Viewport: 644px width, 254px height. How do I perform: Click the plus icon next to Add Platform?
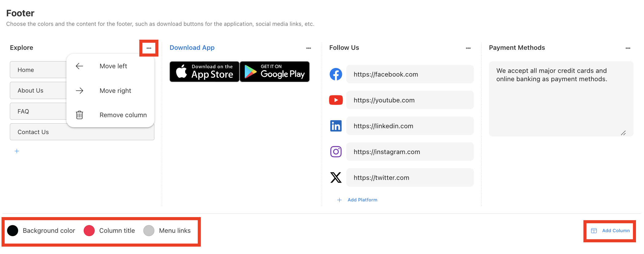(339, 200)
